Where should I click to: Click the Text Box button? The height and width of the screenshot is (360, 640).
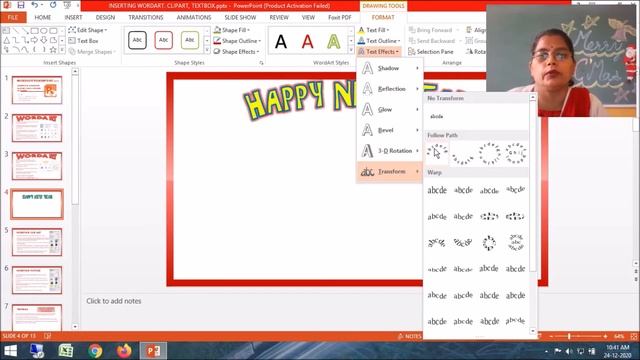84,41
